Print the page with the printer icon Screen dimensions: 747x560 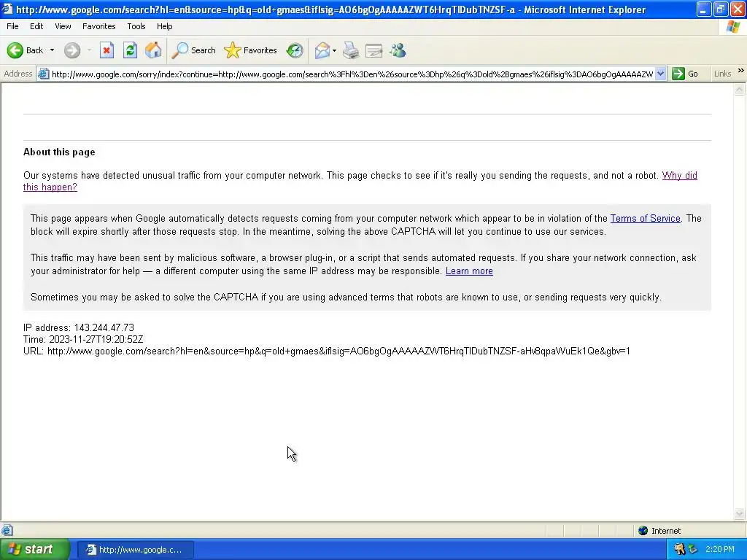[x=351, y=50]
